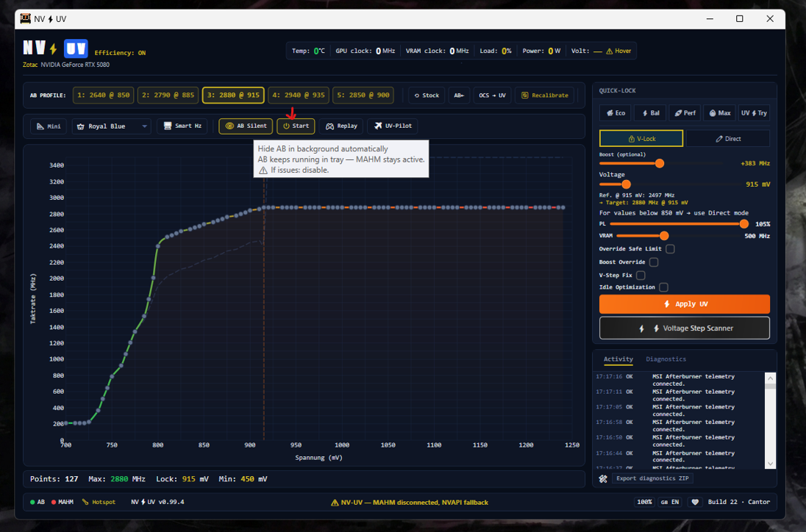Start the Voltage Step Scanner
The width and height of the screenshot is (806, 532).
(x=684, y=328)
